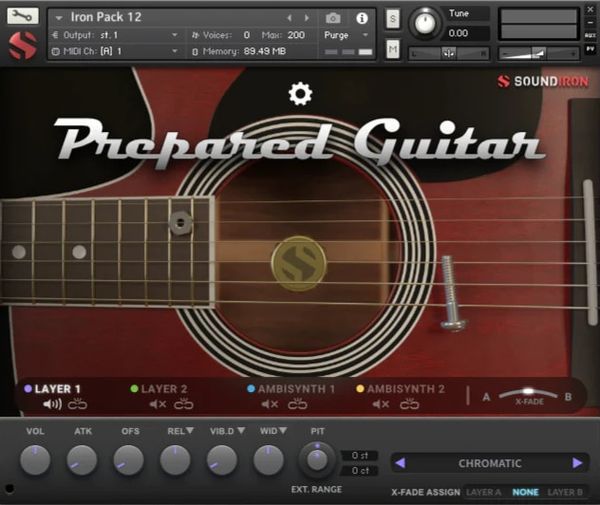
Task: Open the WID dropdown arrow
Action: pos(283,431)
